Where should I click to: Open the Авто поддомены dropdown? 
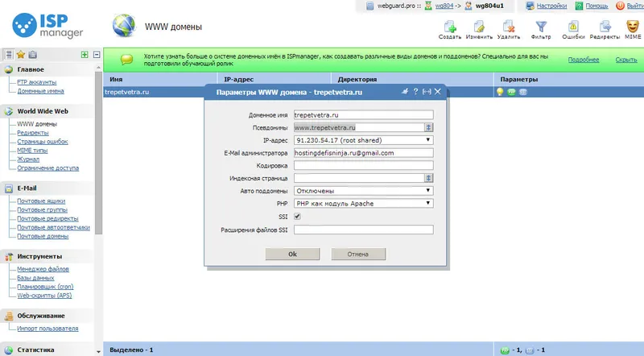[364, 191]
